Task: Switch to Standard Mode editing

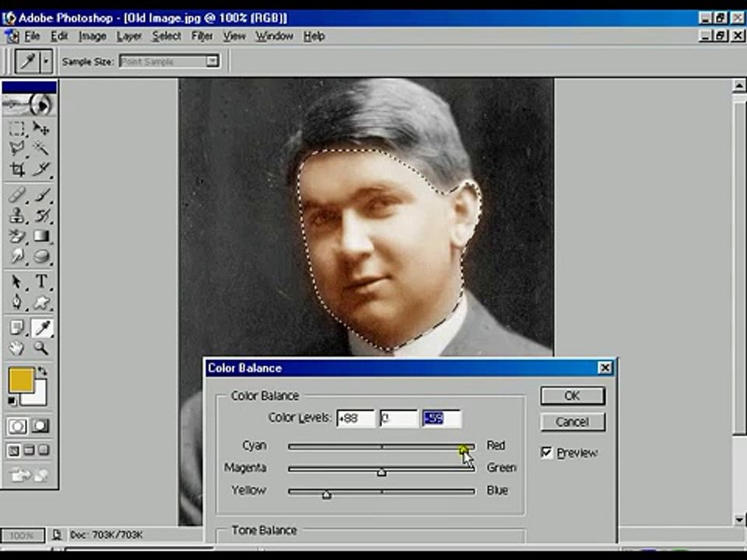Action: tap(17, 425)
